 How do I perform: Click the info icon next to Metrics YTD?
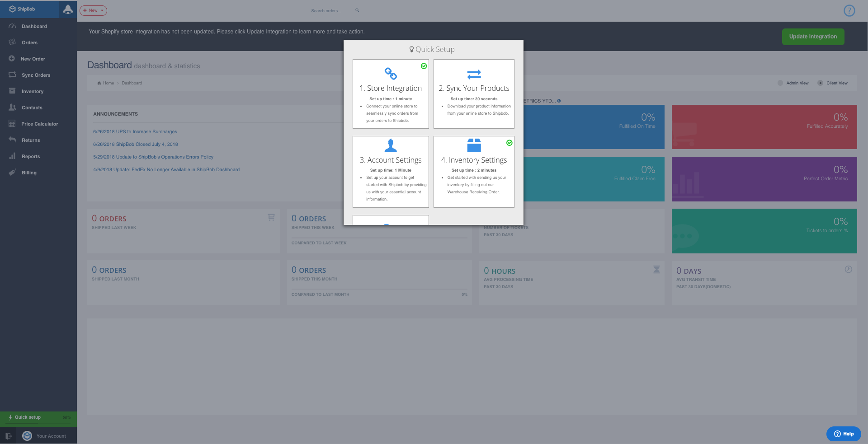point(559,101)
